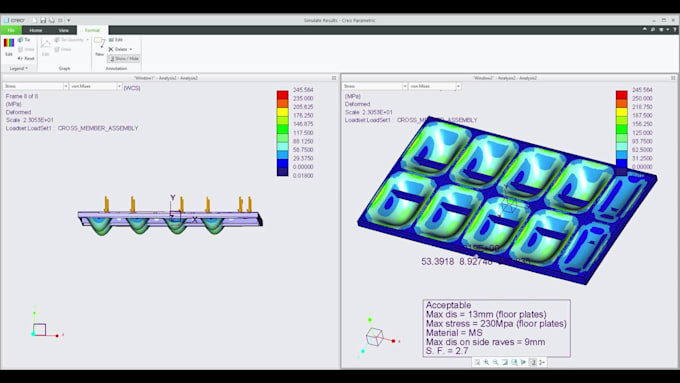Screen dimensions: 680x383
Task: Open the File menu
Action: pos(11,30)
